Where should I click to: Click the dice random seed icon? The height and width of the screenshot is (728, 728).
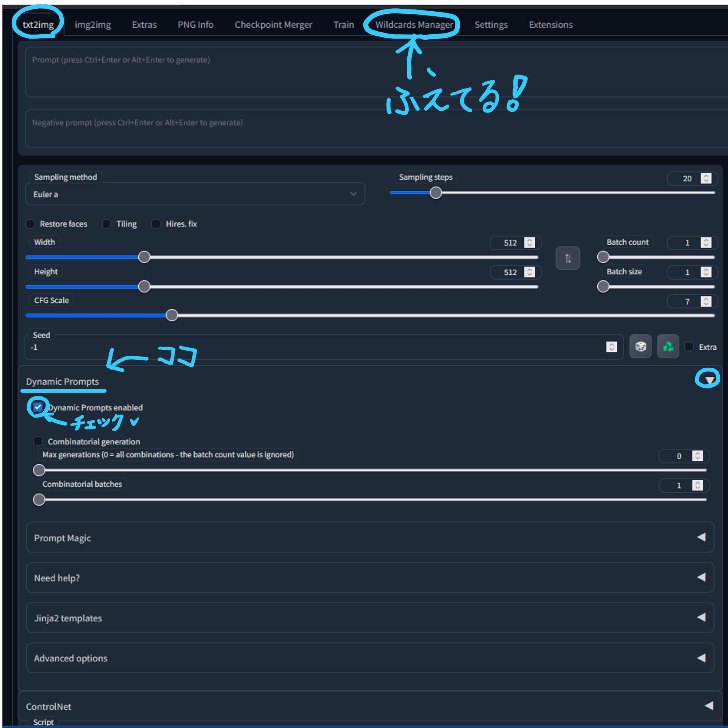coord(640,346)
